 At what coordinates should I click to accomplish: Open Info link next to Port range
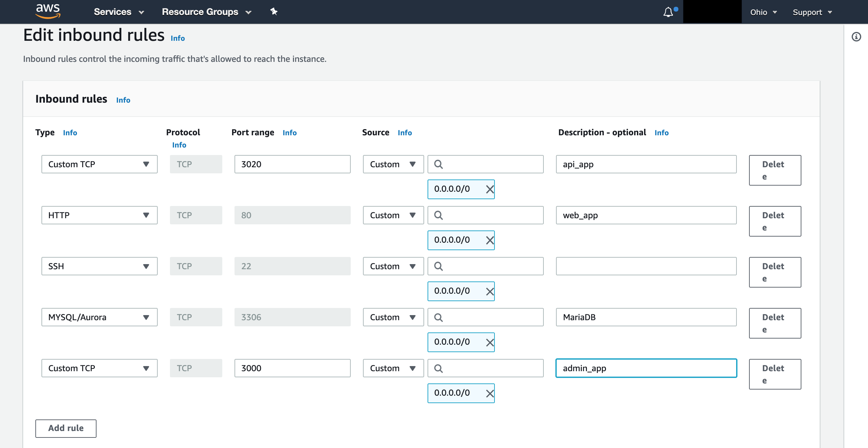(x=290, y=133)
